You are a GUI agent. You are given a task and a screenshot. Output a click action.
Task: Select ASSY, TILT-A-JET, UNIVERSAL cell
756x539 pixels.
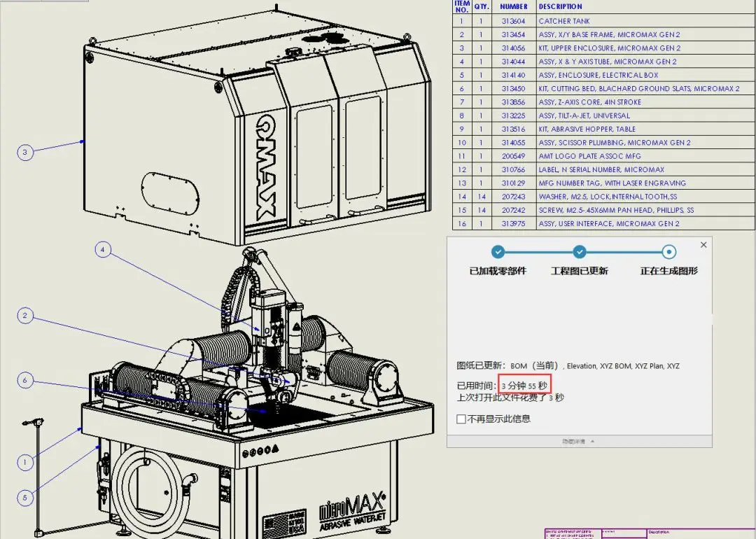click(645, 115)
